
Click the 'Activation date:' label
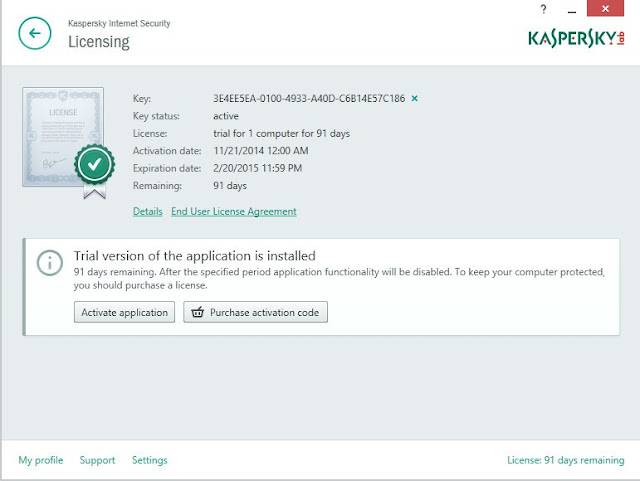(167, 151)
